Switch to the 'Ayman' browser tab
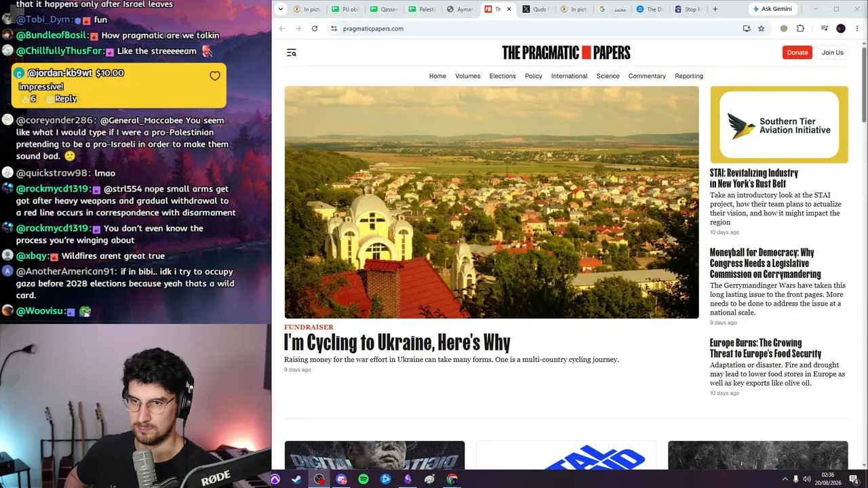The height and width of the screenshot is (488, 868). pyautogui.click(x=462, y=9)
